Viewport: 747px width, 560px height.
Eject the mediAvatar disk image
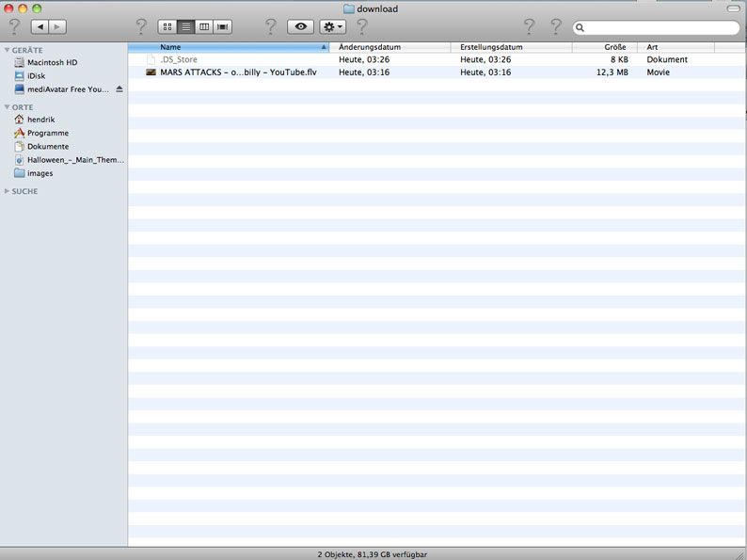click(119, 89)
